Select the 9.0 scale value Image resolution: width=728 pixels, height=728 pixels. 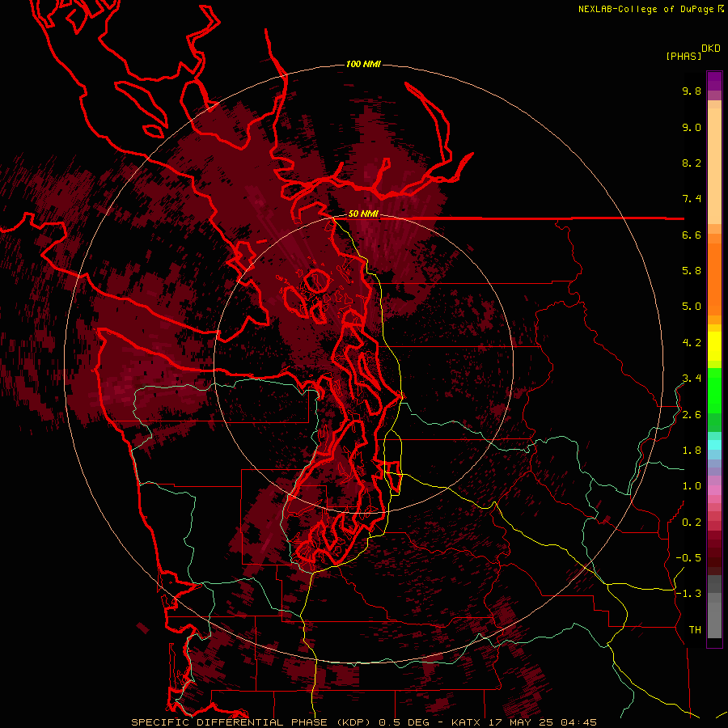click(x=692, y=127)
